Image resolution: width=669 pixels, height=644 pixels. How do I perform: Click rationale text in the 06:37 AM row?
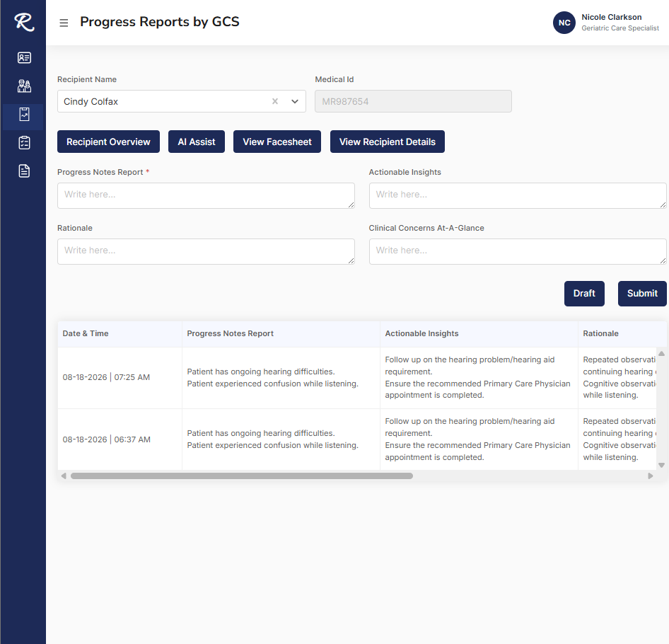click(x=619, y=439)
